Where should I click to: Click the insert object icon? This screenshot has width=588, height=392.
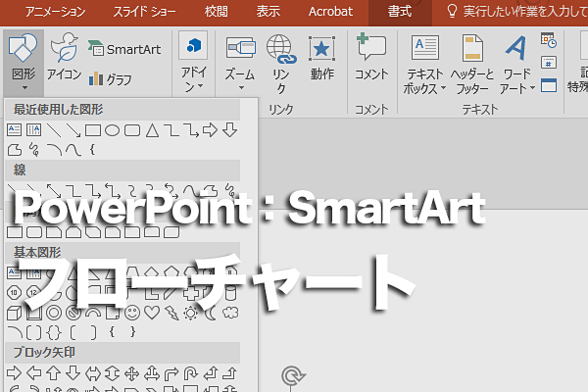[x=549, y=85]
